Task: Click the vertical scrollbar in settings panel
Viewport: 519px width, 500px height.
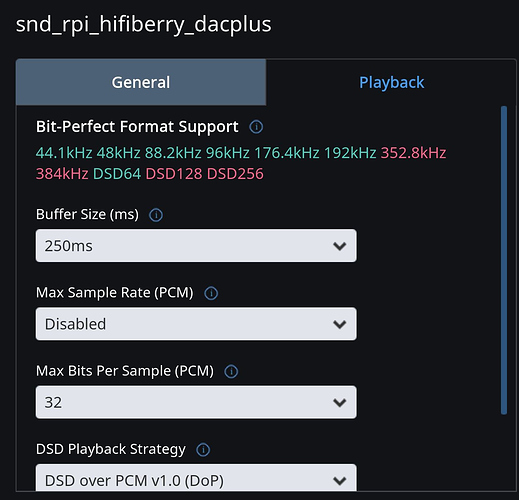Action: [504, 260]
